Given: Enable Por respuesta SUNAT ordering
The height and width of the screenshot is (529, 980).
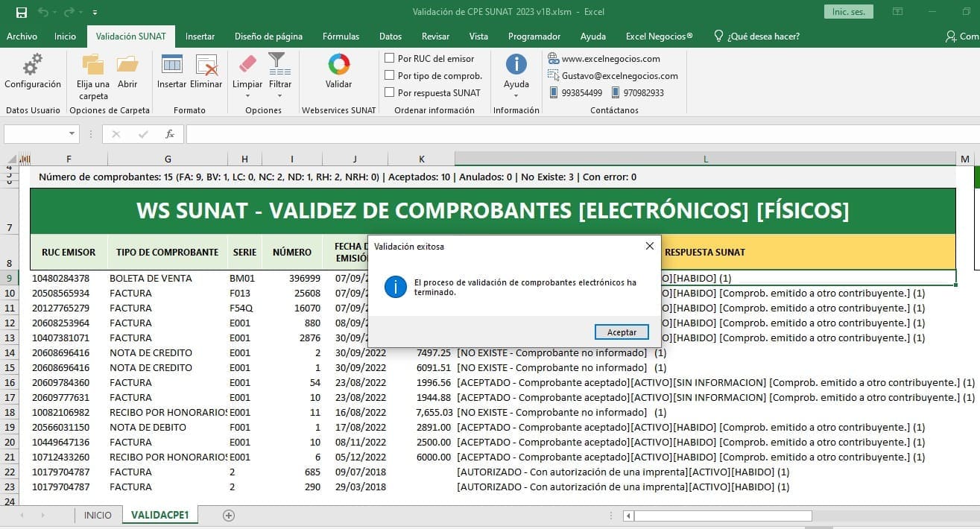Looking at the screenshot, I should pyautogui.click(x=388, y=92).
